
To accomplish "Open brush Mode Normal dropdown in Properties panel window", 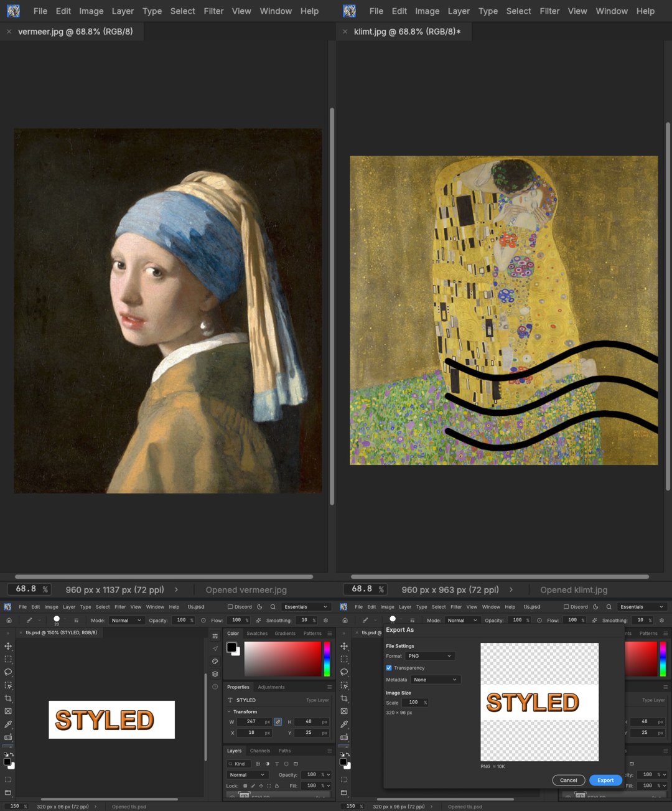I will [127, 621].
